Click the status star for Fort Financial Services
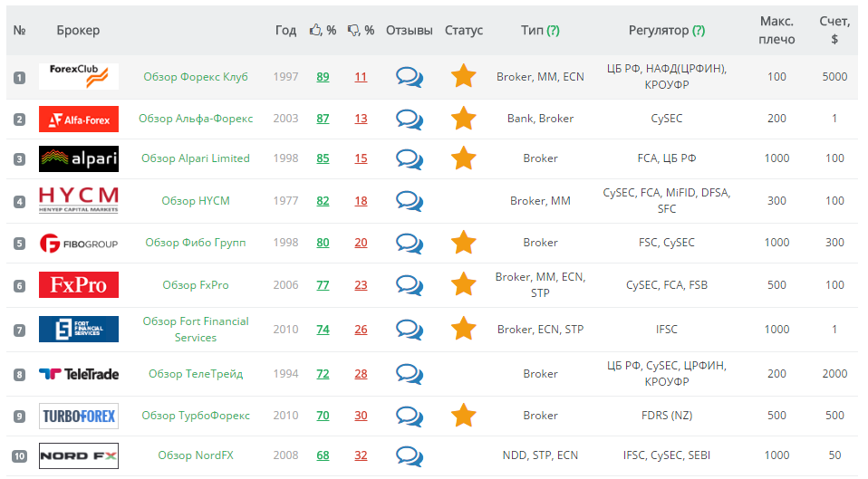Viewport: 868px width, 479px height. (x=464, y=329)
